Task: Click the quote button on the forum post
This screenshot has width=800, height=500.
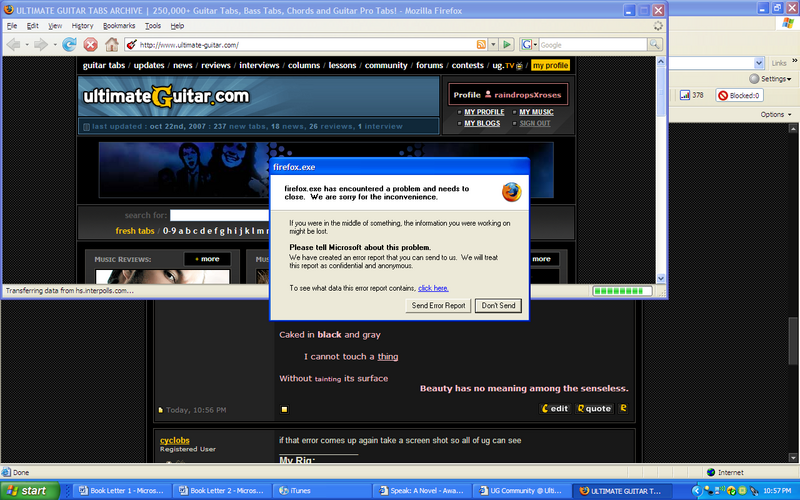Action: [x=594, y=408]
